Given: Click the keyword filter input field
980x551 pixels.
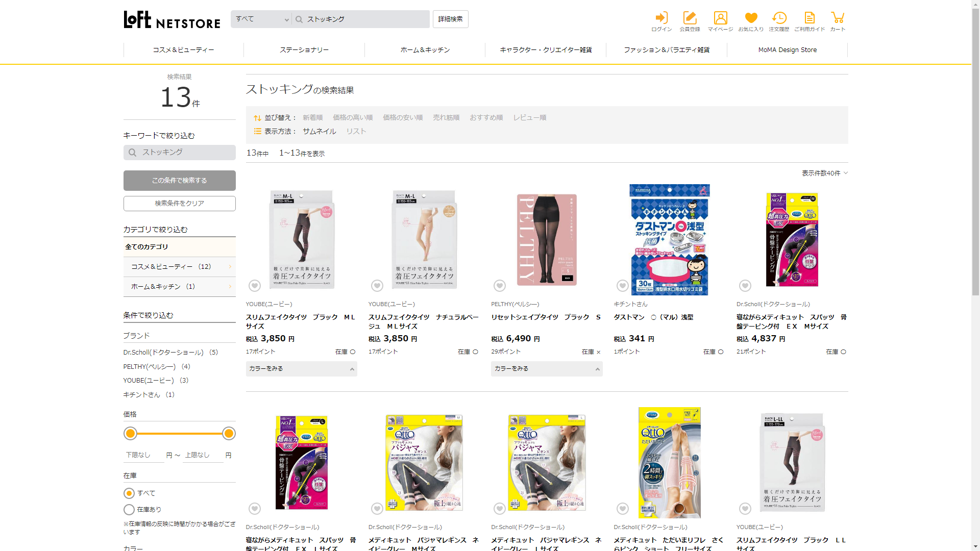Looking at the screenshot, I should [x=180, y=153].
